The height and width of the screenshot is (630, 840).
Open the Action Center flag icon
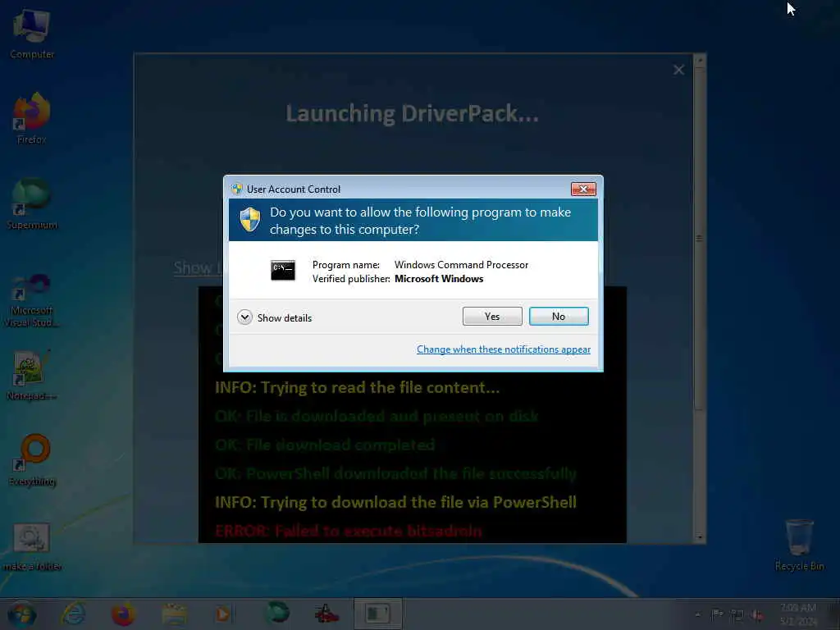pos(717,615)
